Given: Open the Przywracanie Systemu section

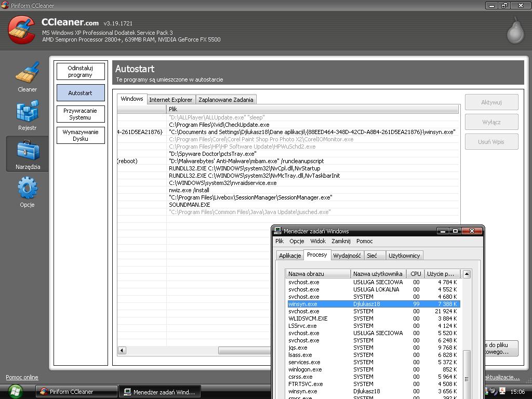Looking at the screenshot, I should 80,114.
